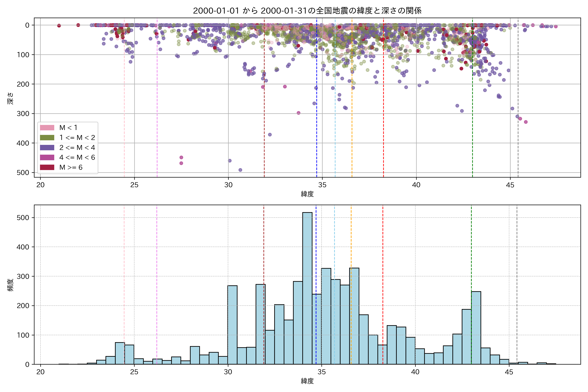Click the 'M >= 6' legend text label
The width and height of the screenshot is (588, 392).
71,167
